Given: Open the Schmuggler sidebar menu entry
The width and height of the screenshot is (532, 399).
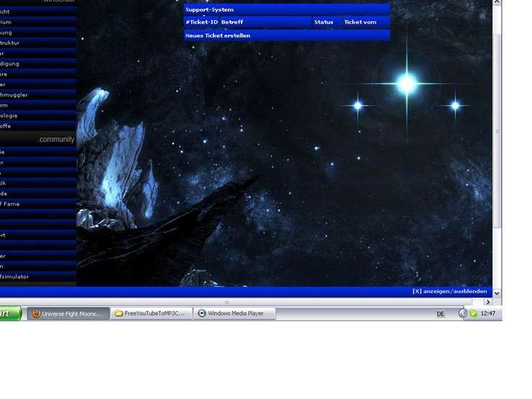Looking at the screenshot, I should point(14,94).
